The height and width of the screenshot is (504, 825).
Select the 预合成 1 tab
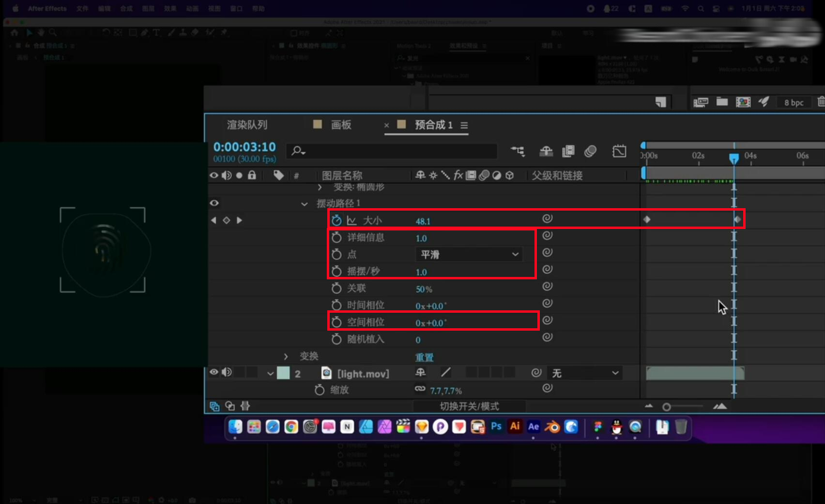(434, 125)
